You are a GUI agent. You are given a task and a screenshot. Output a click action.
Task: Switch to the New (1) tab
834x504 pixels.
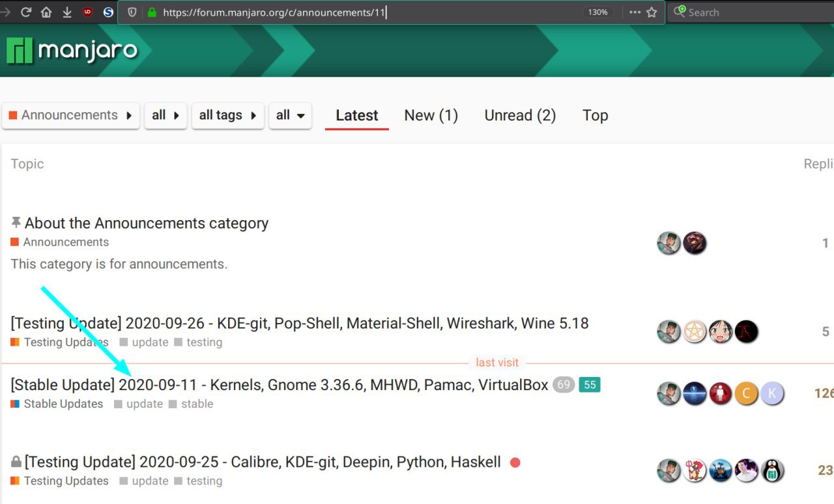[x=431, y=116]
